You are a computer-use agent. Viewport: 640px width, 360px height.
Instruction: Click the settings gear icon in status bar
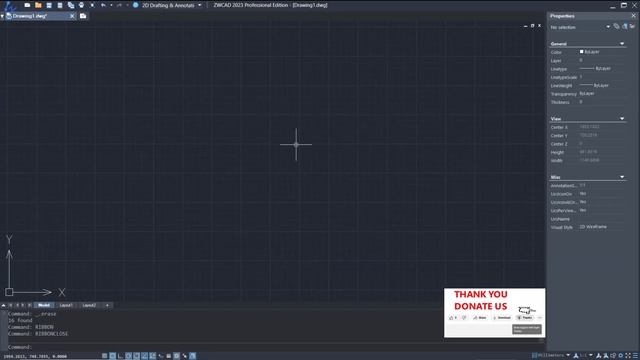[x=621, y=356]
